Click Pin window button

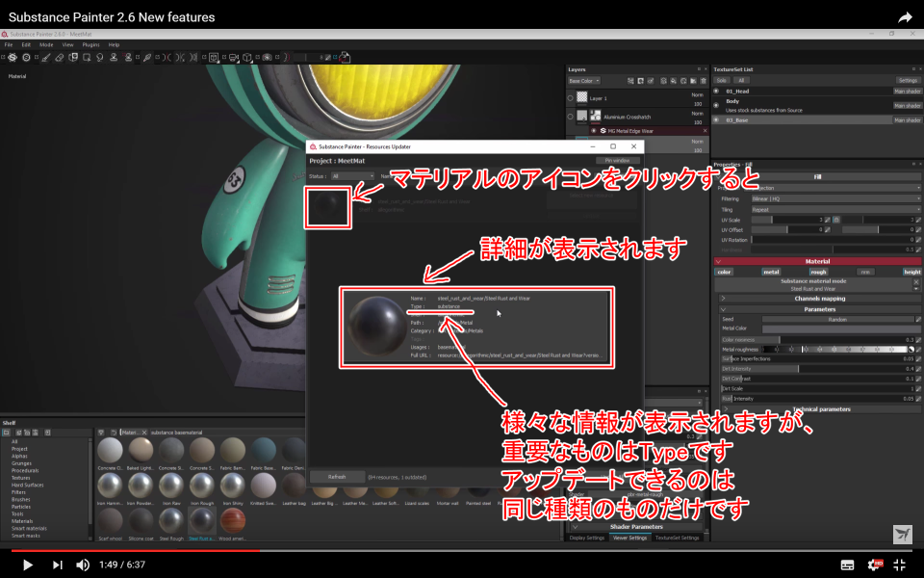point(617,161)
